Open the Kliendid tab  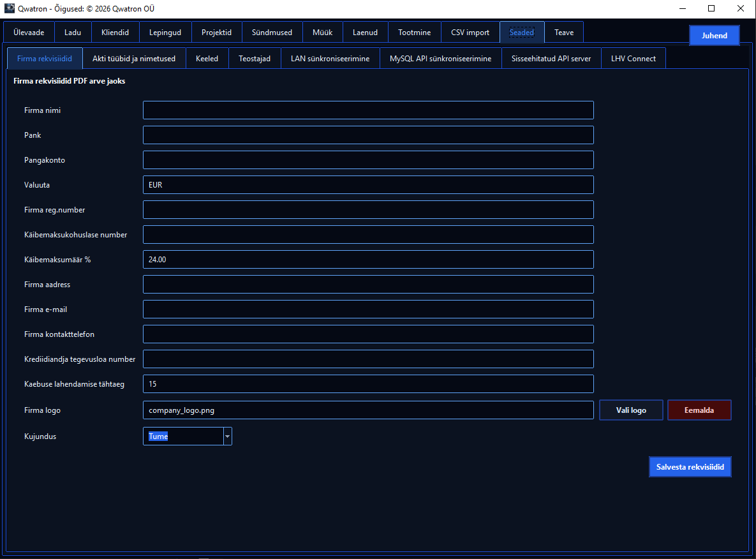tap(115, 33)
